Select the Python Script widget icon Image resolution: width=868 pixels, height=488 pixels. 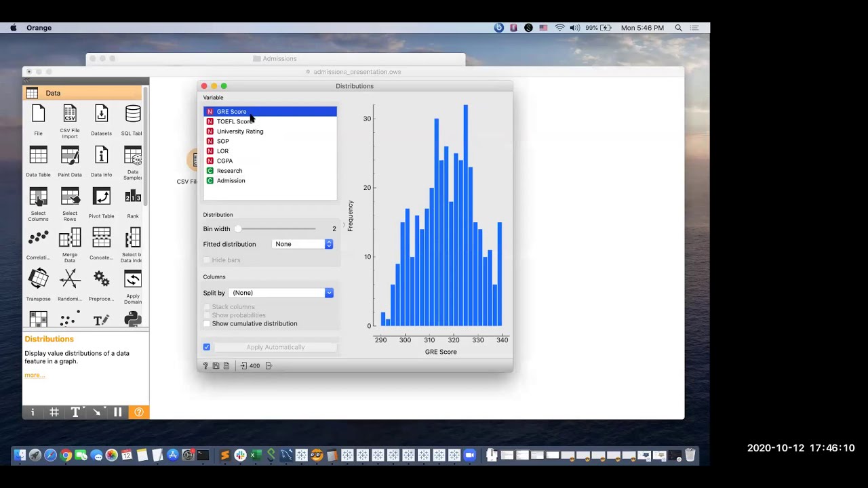[x=133, y=319]
